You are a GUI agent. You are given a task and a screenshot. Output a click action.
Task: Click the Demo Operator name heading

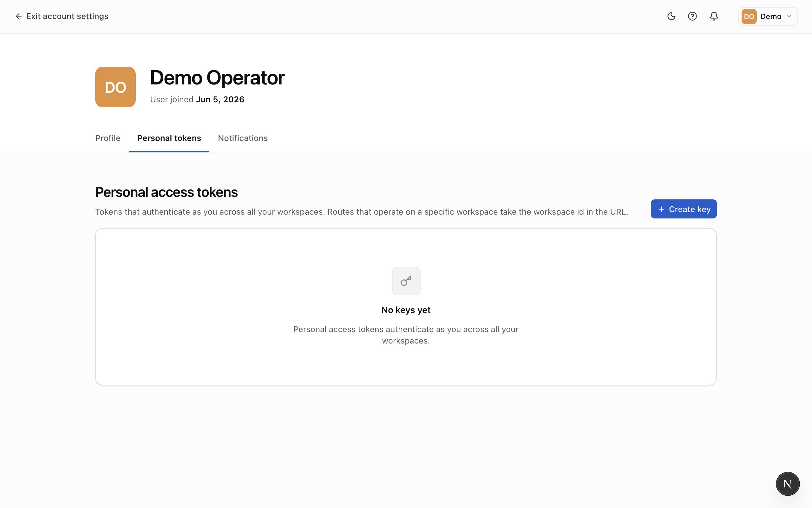coord(217,77)
